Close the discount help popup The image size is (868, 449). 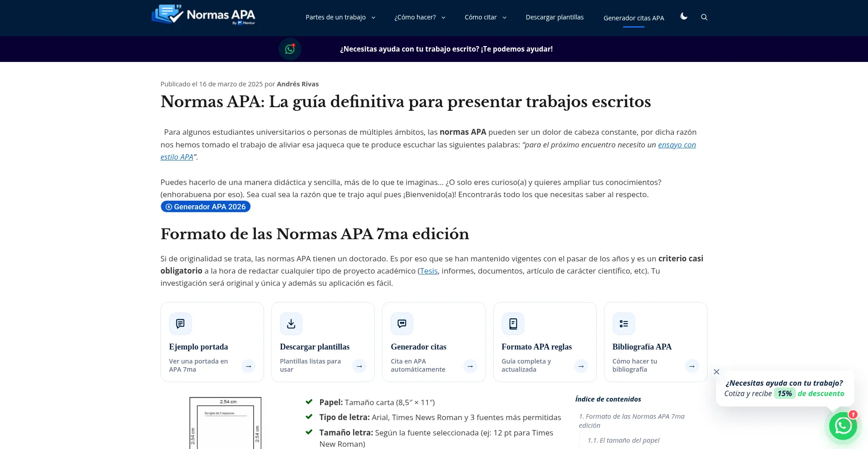[x=717, y=372]
